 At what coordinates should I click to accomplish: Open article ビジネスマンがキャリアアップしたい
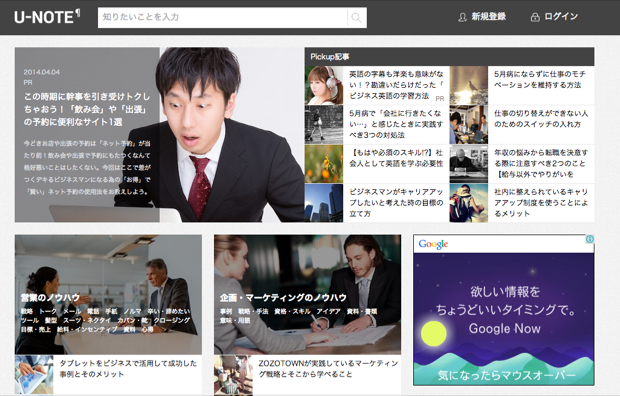click(396, 203)
